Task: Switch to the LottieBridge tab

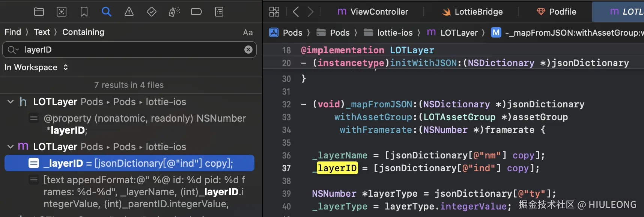Action: 472,12
